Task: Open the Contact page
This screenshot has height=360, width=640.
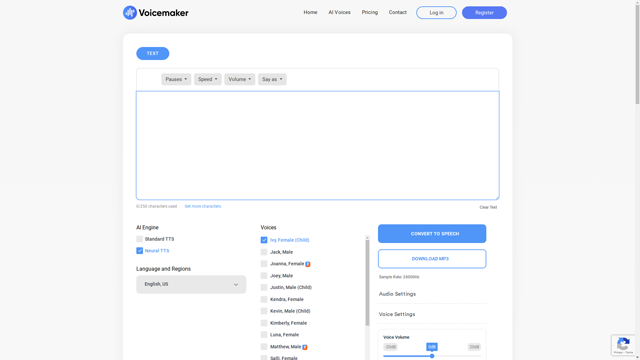Action: (x=398, y=12)
